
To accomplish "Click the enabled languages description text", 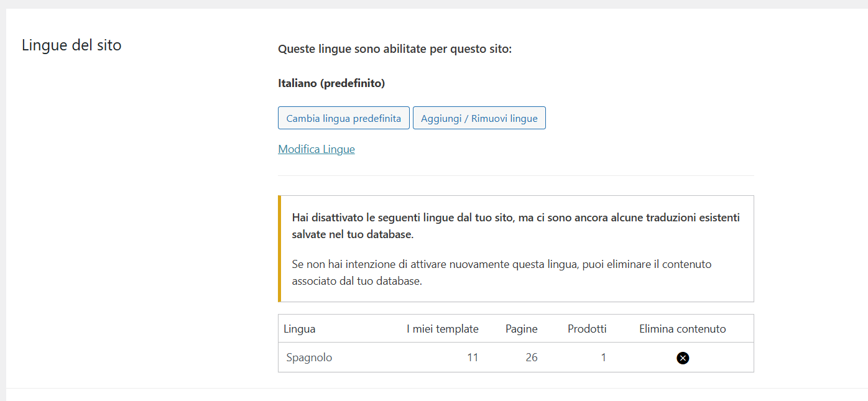I will pyautogui.click(x=395, y=49).
